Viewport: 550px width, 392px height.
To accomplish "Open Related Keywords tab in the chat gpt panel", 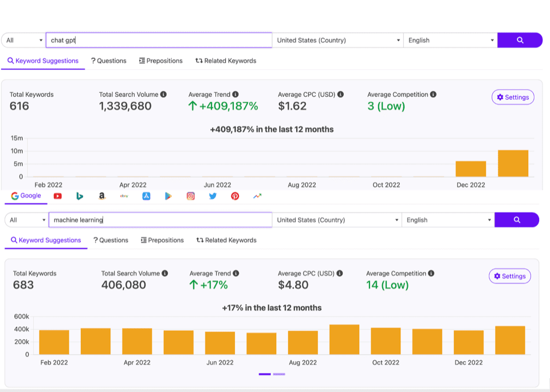I will click(226, 61).
